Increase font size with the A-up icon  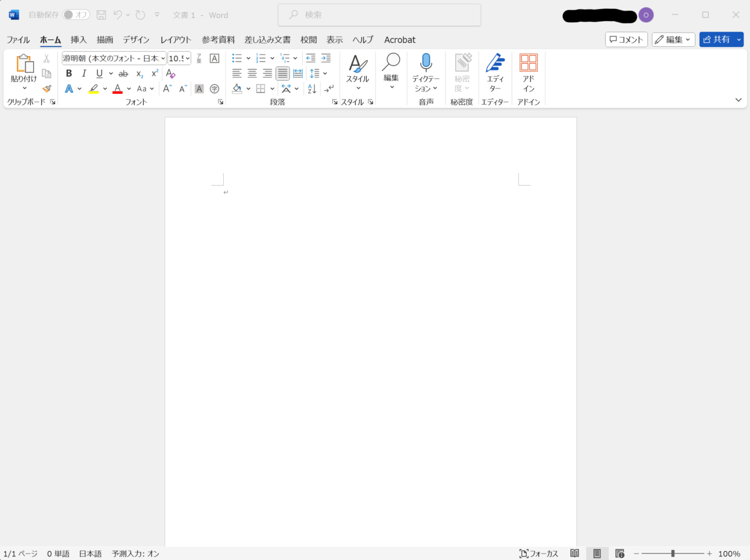(168, 88)
